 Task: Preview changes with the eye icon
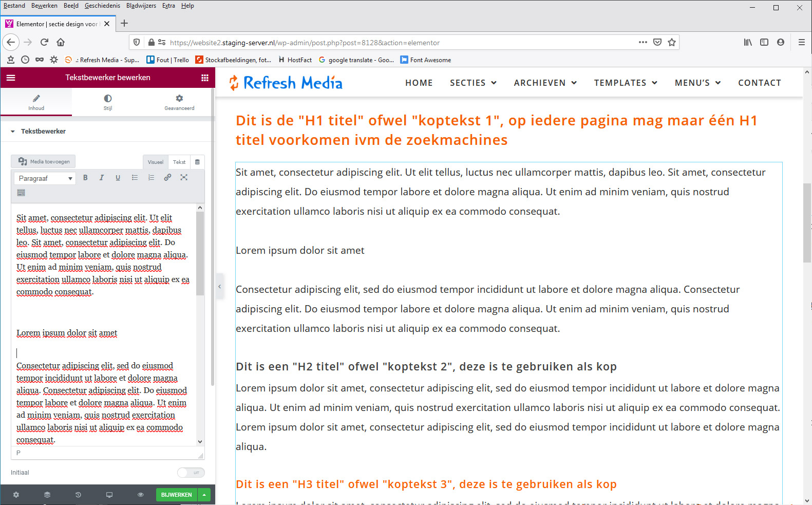(140, 495)
